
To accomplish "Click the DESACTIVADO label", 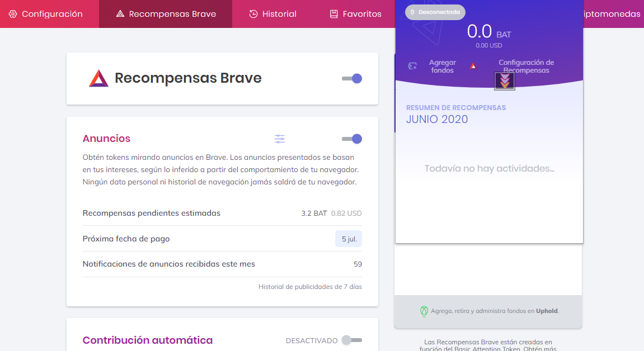I will click(312, 341).
